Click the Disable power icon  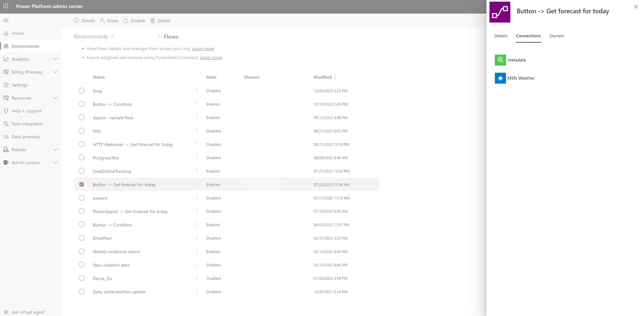126,21
